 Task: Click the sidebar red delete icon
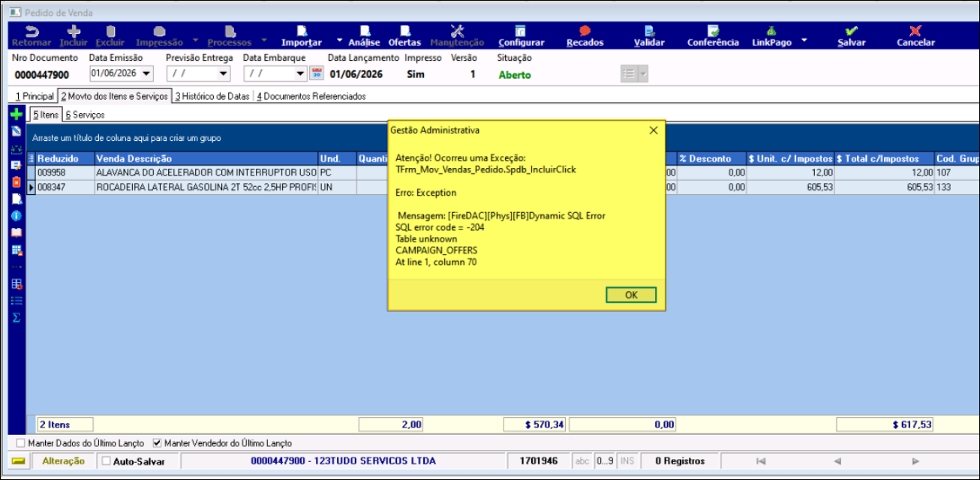click(x=16, y=181)
